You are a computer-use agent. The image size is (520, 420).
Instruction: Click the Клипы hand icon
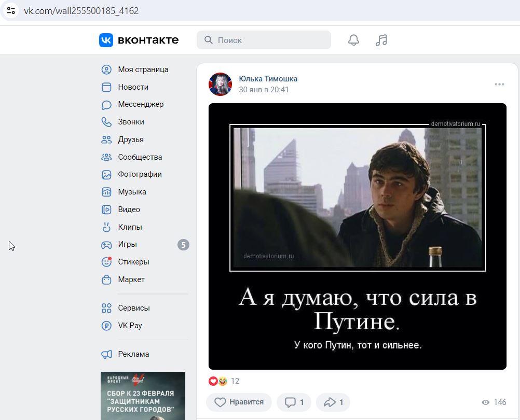tap(106, 227)
